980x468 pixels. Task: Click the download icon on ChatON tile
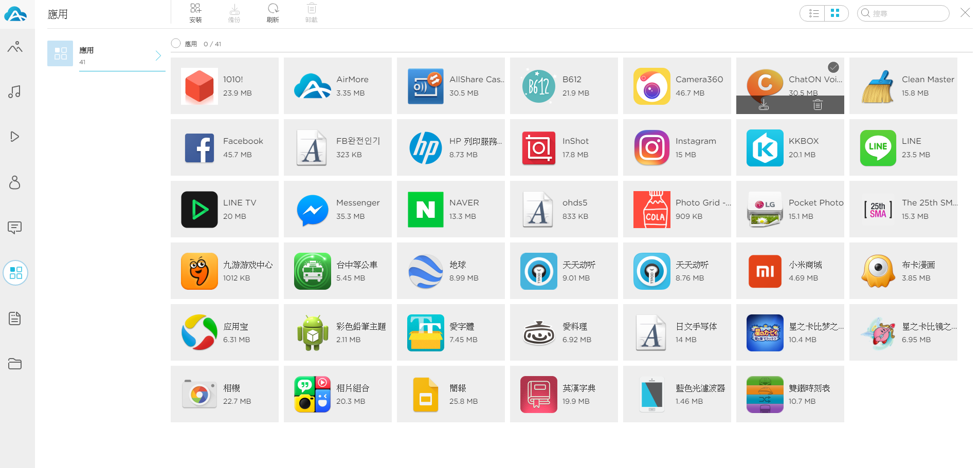point(764,105)
